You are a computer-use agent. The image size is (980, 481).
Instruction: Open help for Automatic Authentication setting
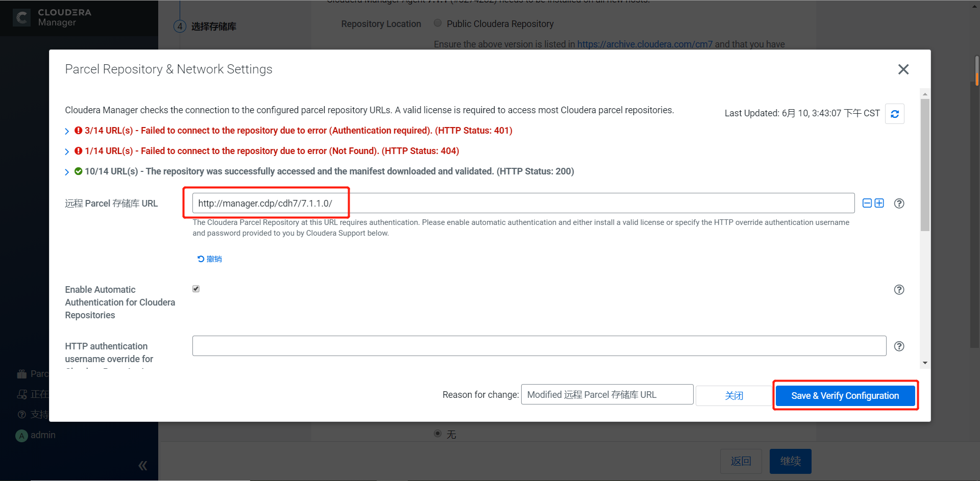(899, 290)
